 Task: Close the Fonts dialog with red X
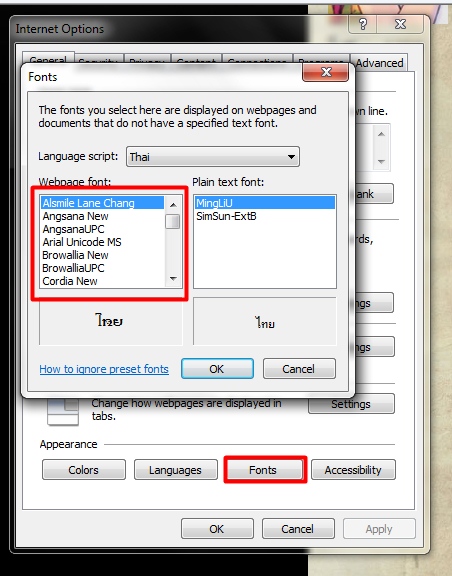[326, 72]
